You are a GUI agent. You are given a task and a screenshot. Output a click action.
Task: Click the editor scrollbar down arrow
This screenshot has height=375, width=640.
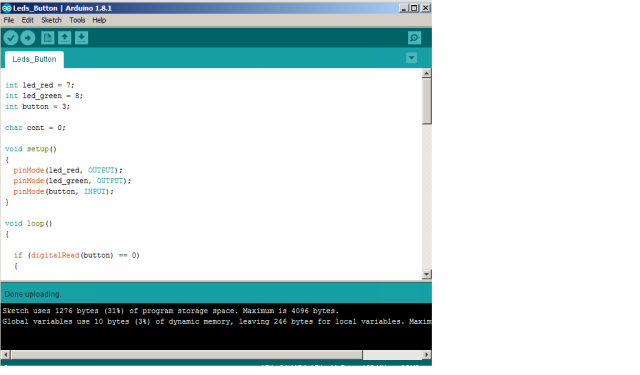[427, 274]
